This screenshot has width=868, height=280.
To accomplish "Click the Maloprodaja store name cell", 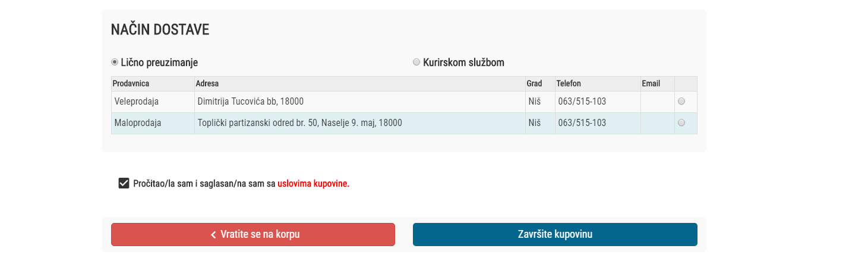I will click(x=138, y=123).
